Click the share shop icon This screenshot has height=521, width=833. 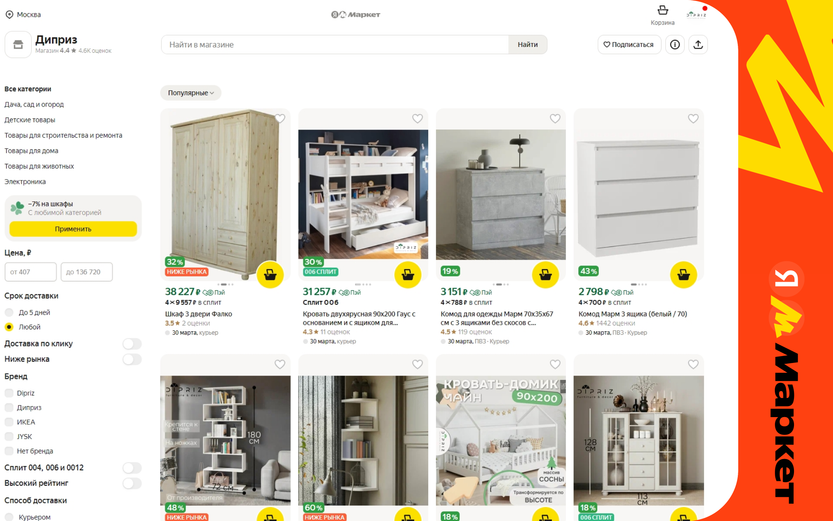[x=698, y=45]
